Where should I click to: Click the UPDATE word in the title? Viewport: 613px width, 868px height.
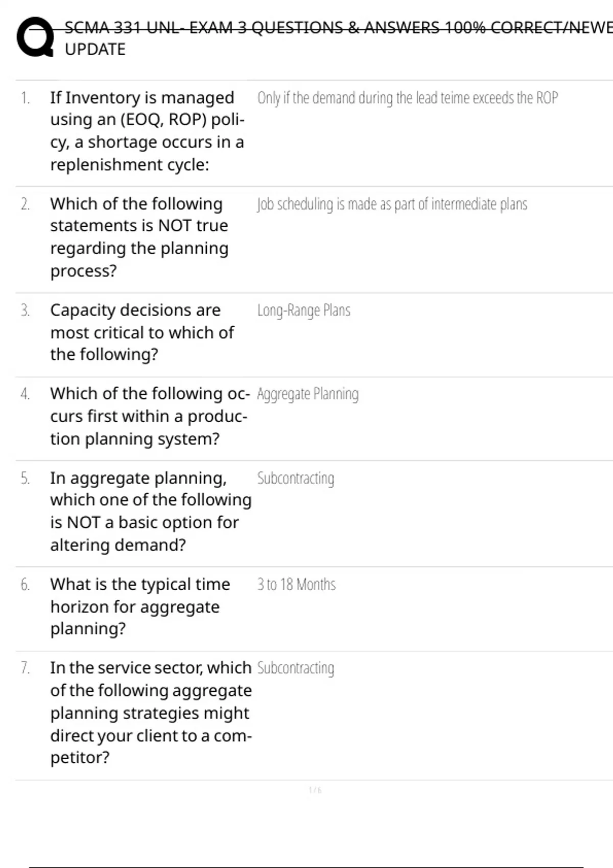tap(95, 49)
